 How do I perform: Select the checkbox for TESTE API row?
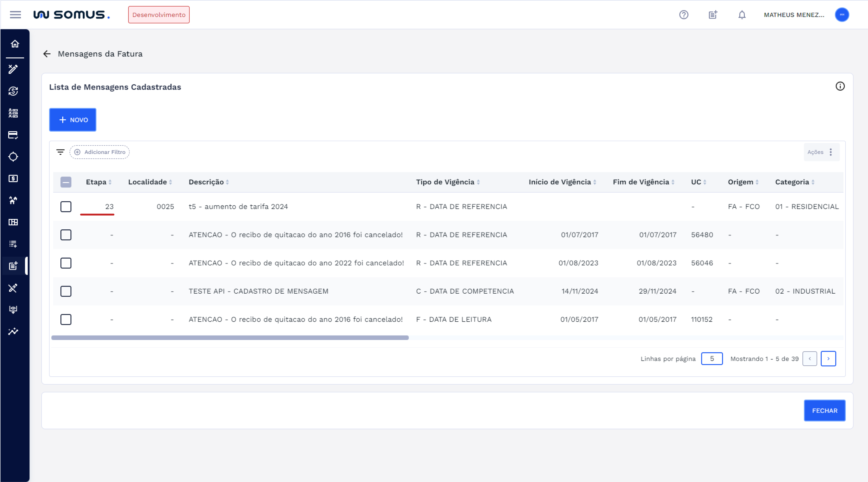click(66, 291)
